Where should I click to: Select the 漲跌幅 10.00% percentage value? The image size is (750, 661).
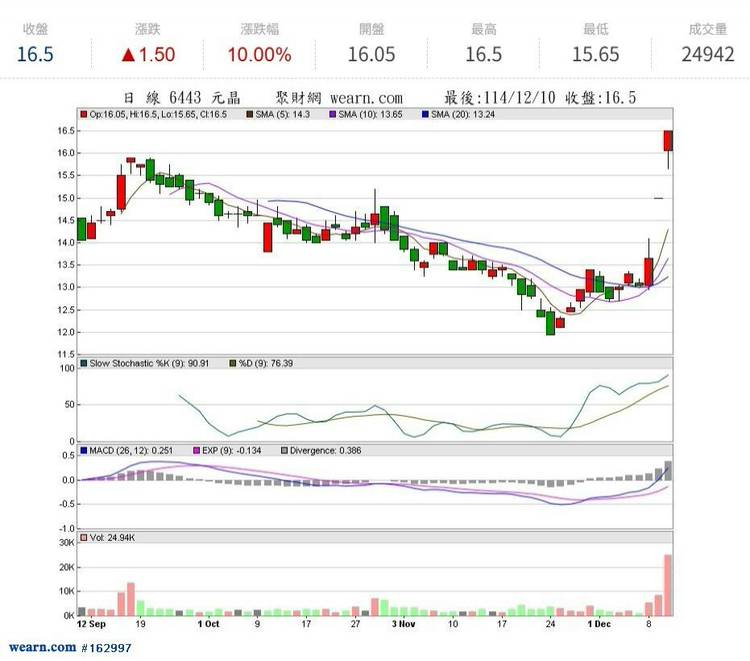[259, 54]
